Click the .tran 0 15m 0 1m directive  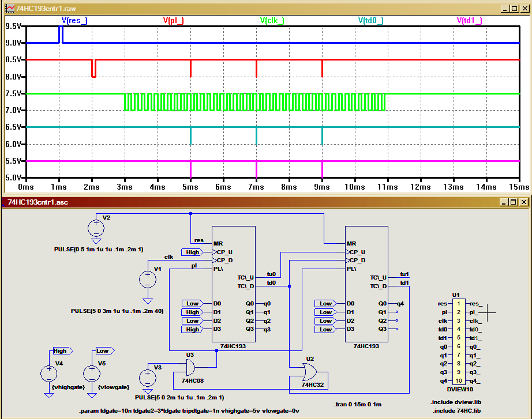click(x=358, y=405)
